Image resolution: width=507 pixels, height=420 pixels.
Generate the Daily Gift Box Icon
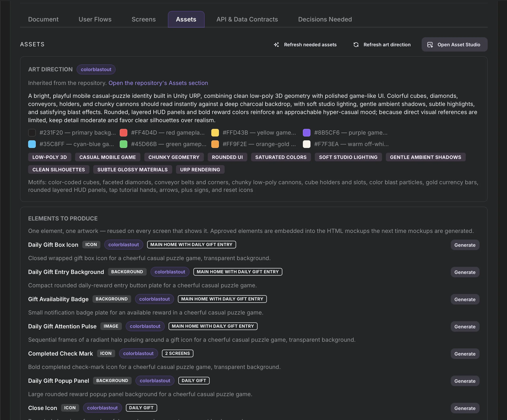pos(465,245)
